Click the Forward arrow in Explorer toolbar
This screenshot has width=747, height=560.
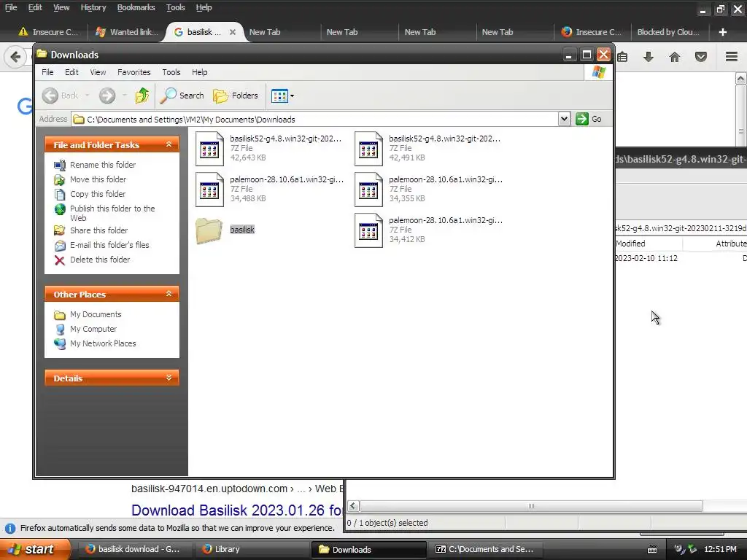coord(107,96)
